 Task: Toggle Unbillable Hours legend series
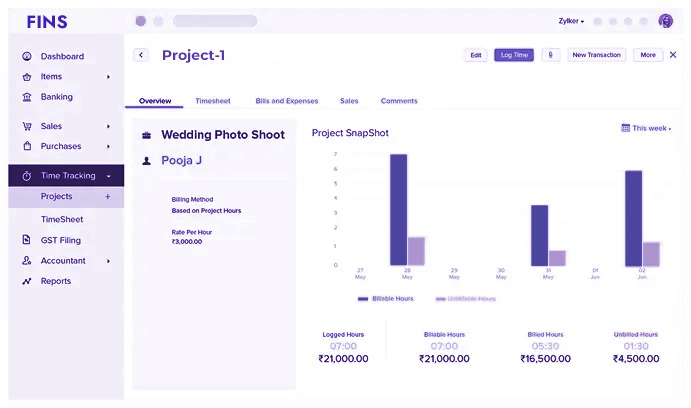tap(465, 299)
